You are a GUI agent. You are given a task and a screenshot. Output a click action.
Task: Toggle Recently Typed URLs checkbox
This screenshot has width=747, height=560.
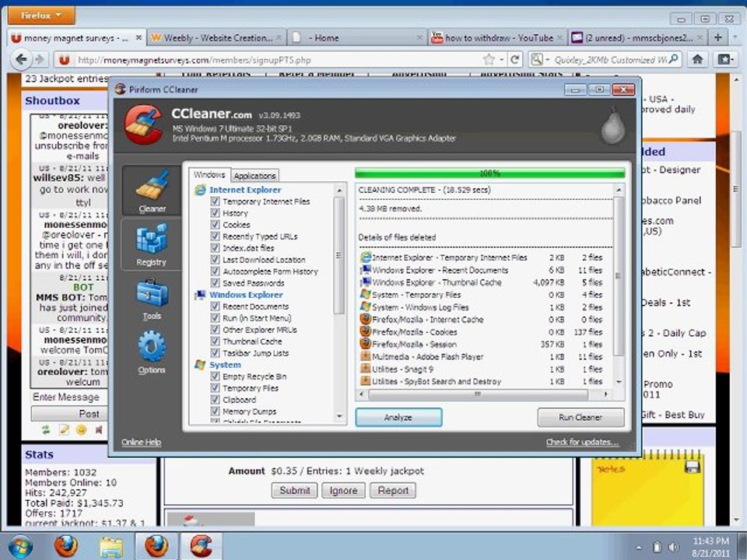(x=215, y=236)
